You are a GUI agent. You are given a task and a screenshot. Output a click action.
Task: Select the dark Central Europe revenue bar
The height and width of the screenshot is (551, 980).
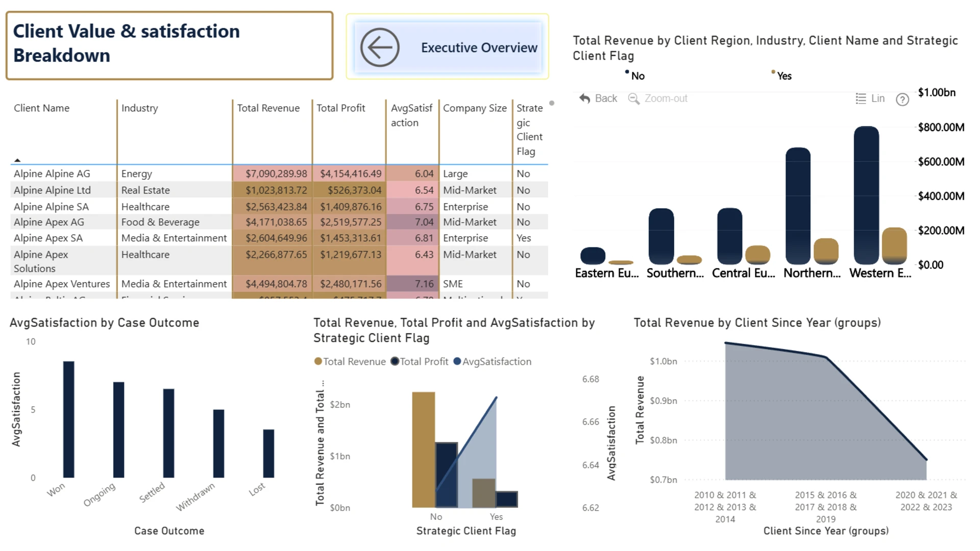point(729,236)
